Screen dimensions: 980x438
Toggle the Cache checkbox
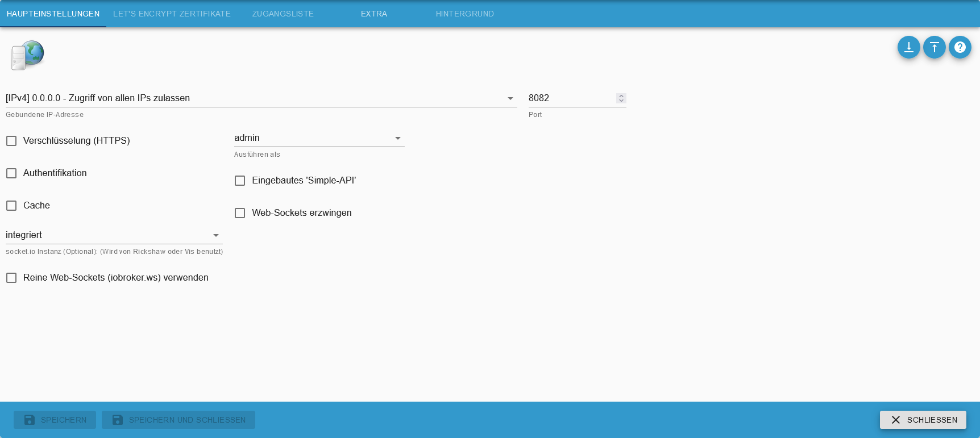[x=11, y=206]
